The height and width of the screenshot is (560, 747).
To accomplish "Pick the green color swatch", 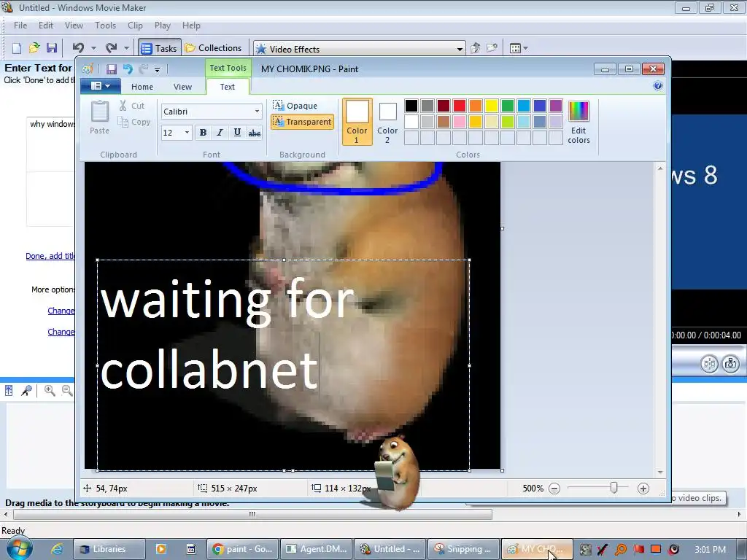I will [x=508, y=106].
